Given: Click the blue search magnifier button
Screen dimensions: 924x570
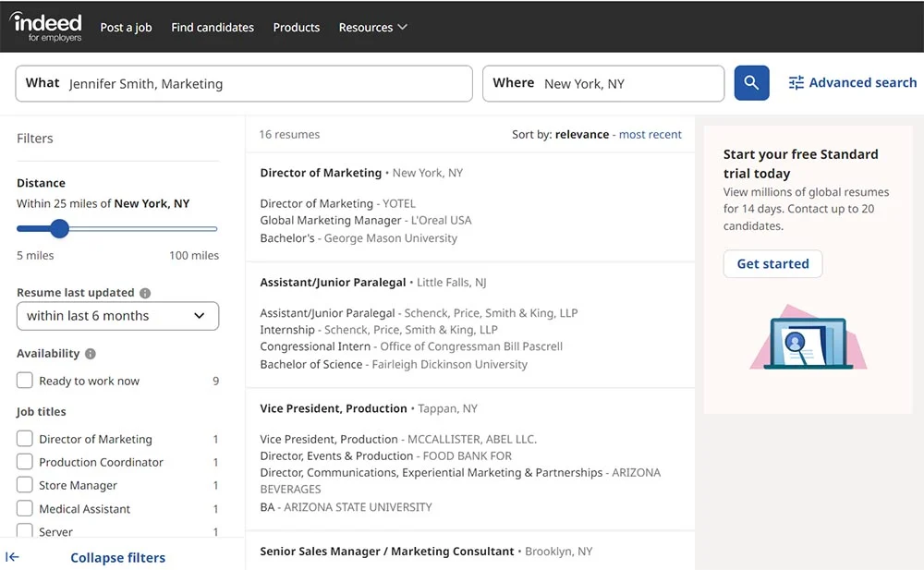Looking at the screenshot, I should click(751, 82).
